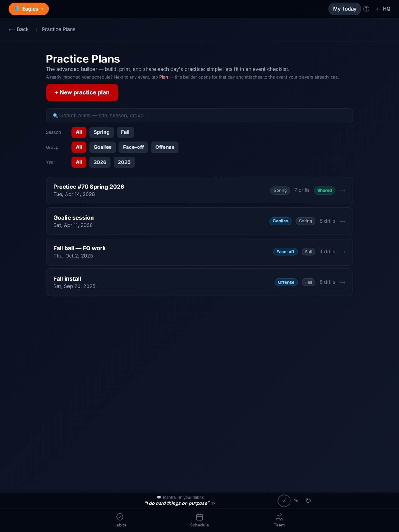This screenshot has height=532, width=399.
Task: Click the Shared badge on Practice #70
Action: coord(324,191)
